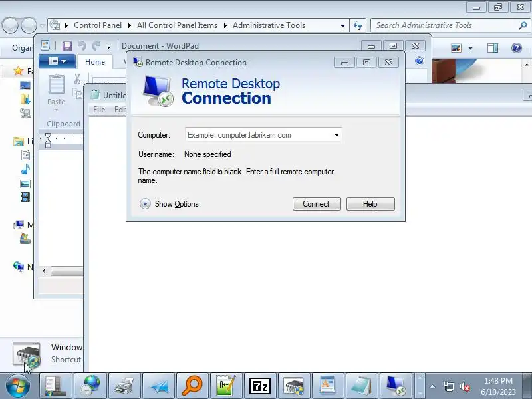The image size is (532, 399).
Task: Click the Pictures library icon
Action: click(x=25, y=184)
